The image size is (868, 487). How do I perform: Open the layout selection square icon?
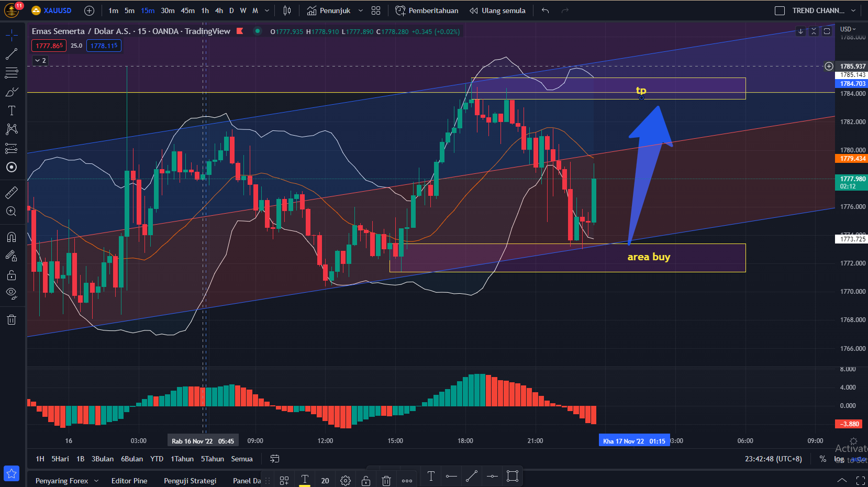pyautogui.click(x=780, y=10)
